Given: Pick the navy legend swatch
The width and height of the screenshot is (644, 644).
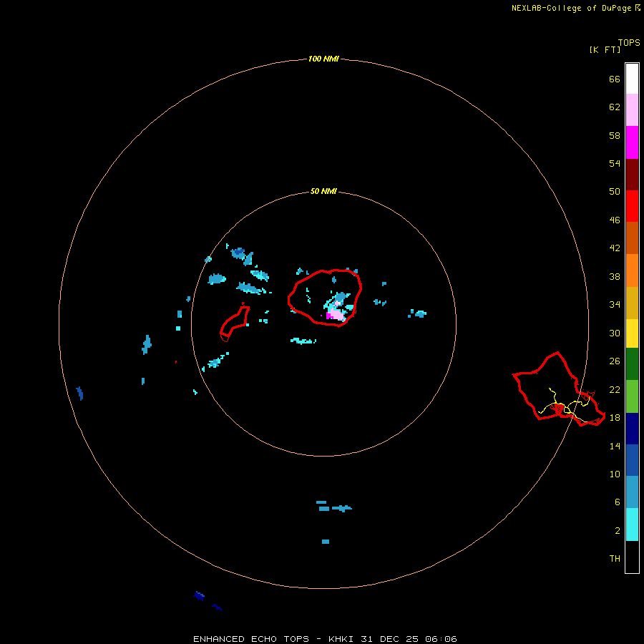Looking at the screenshot, I should pyautogui.click(x=632, y=429).
